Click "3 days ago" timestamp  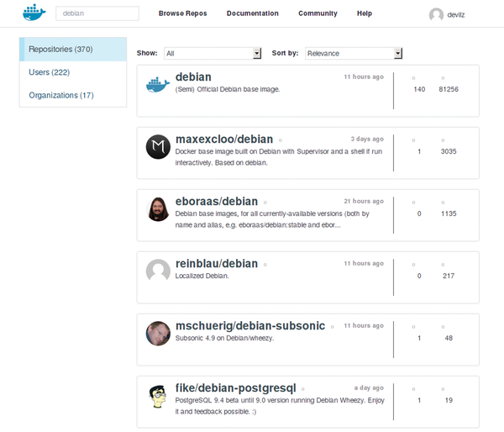[367, 139]
